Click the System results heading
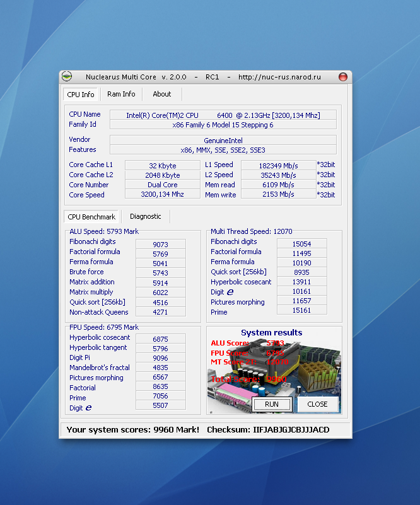 coord(272,332)
